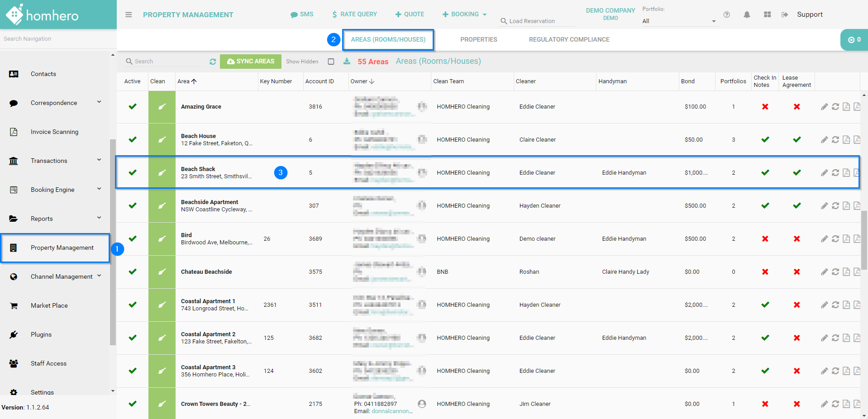Click the hamburger menu icon
This screenshot has height=419, width=868.
tap(129, 14)
